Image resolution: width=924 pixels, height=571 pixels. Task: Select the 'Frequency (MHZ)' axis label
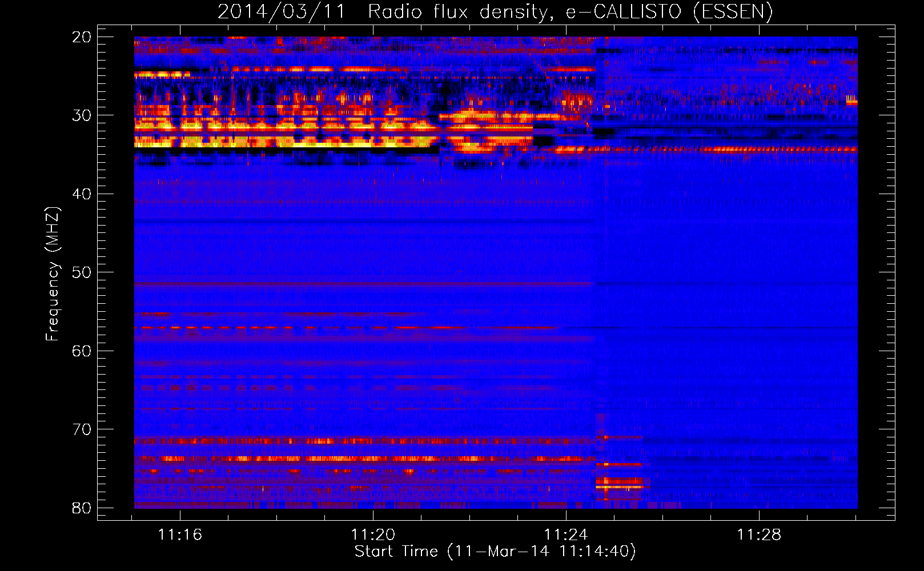point(53,274)
